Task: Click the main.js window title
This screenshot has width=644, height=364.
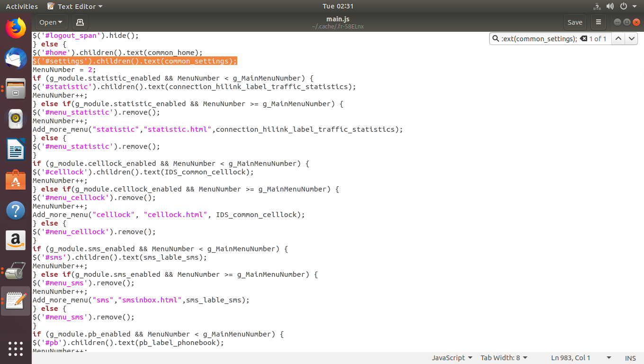Action: click(338, 19)
